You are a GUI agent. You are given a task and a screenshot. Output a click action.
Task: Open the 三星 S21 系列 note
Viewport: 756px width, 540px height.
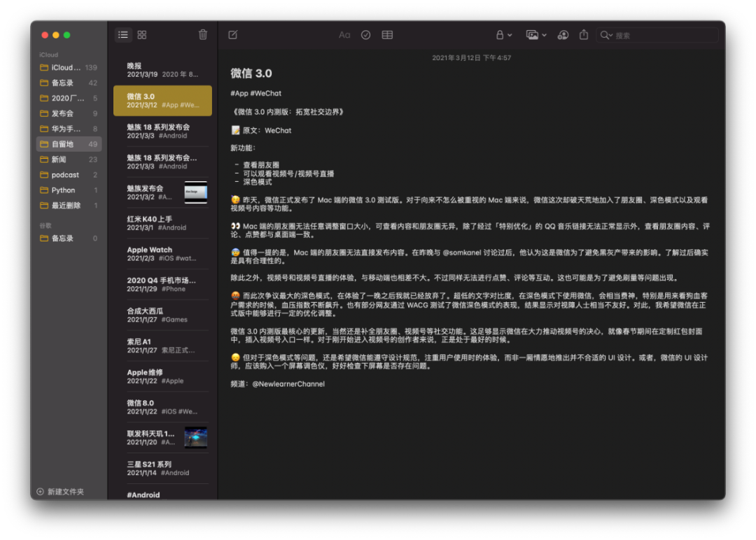click(x=162, y=468)
